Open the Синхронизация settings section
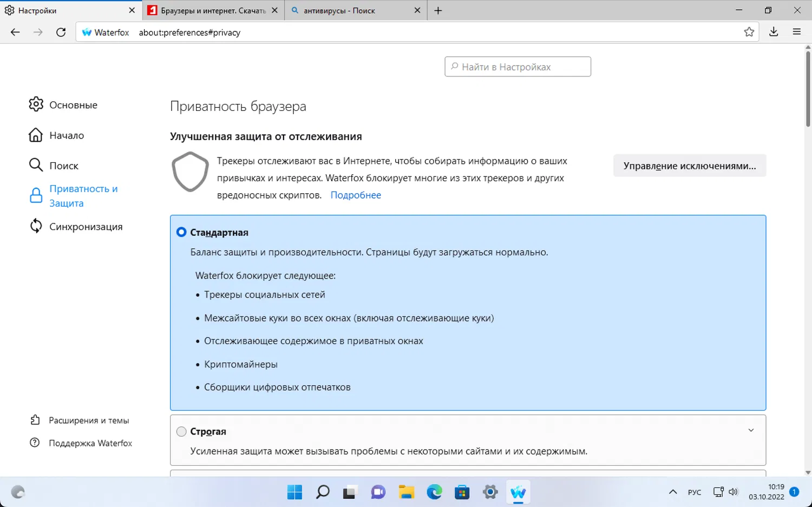The image size is (812, 507). (x=76, y=226)
